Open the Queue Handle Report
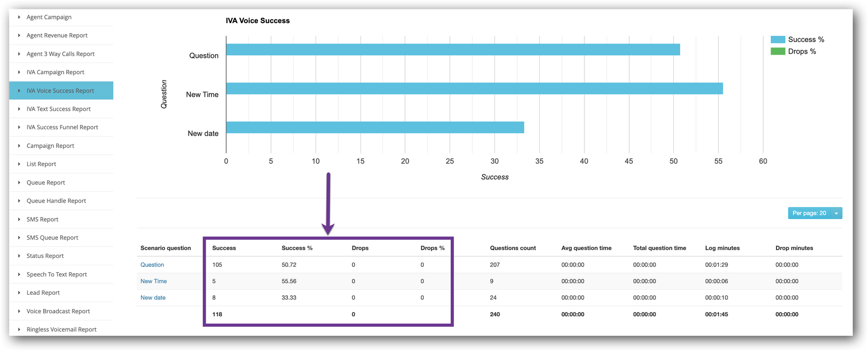 pos(56,201)
